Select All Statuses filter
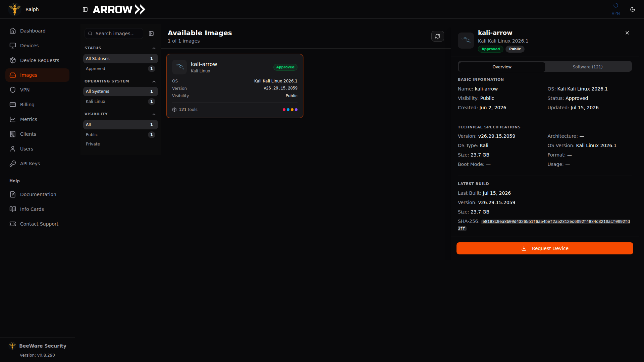 (x=120, y=59)
